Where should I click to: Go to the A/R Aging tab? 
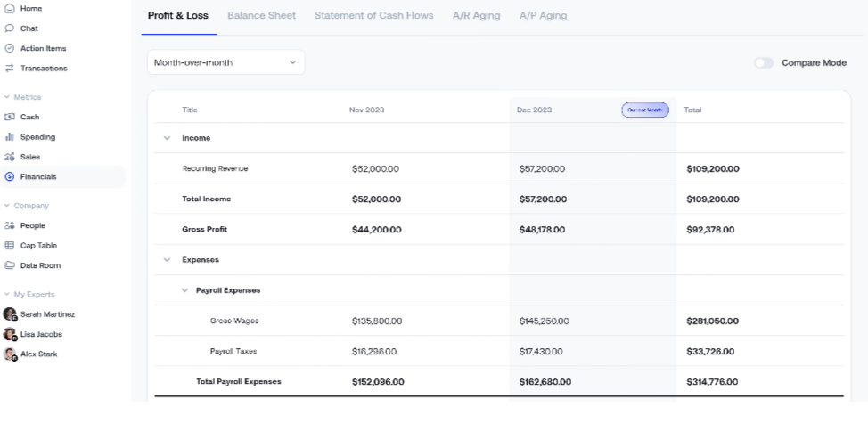pyautogui.click(x=476, y=16)
